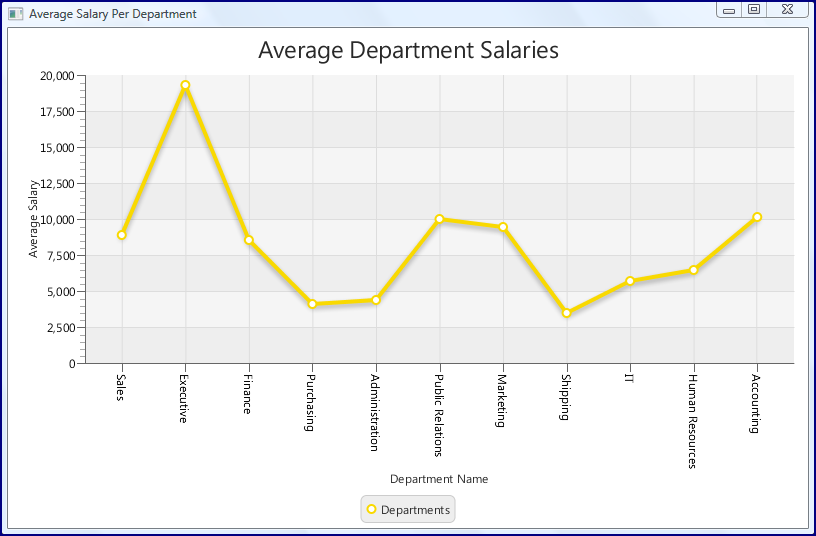This screenshot has width=816, height=536.
Task: Click the 5,000 y-axis value
Action: point(61,292)
